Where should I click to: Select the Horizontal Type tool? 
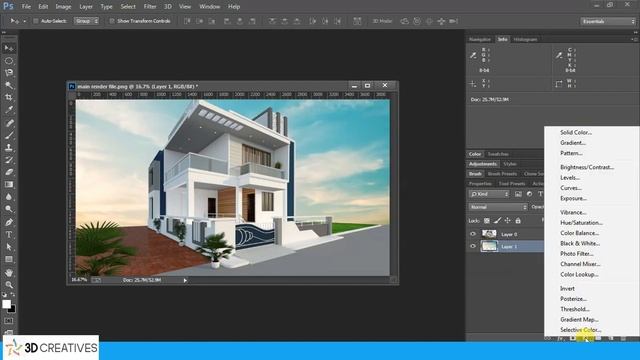tap(9, 235)
